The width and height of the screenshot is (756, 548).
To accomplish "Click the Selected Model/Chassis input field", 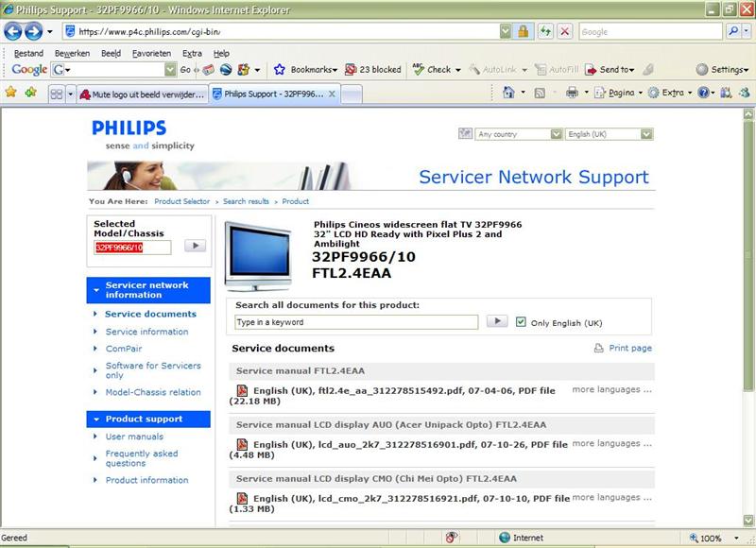I will pos(132,248).
